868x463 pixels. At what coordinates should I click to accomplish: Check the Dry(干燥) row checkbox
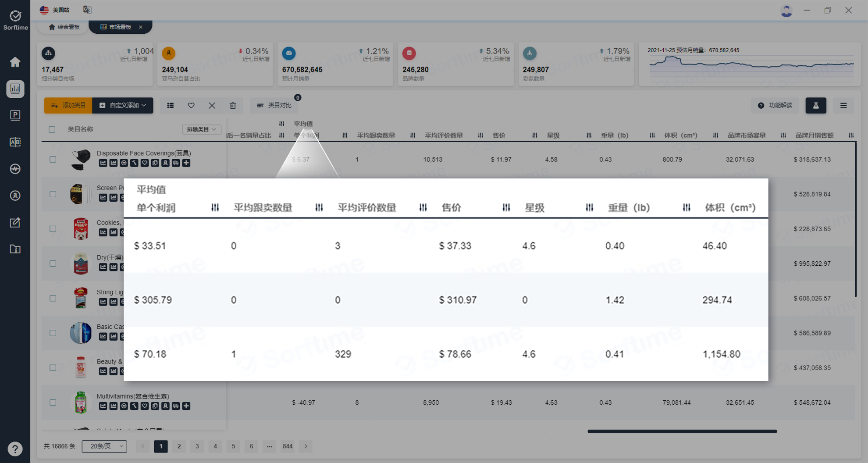tap(53, 264)
